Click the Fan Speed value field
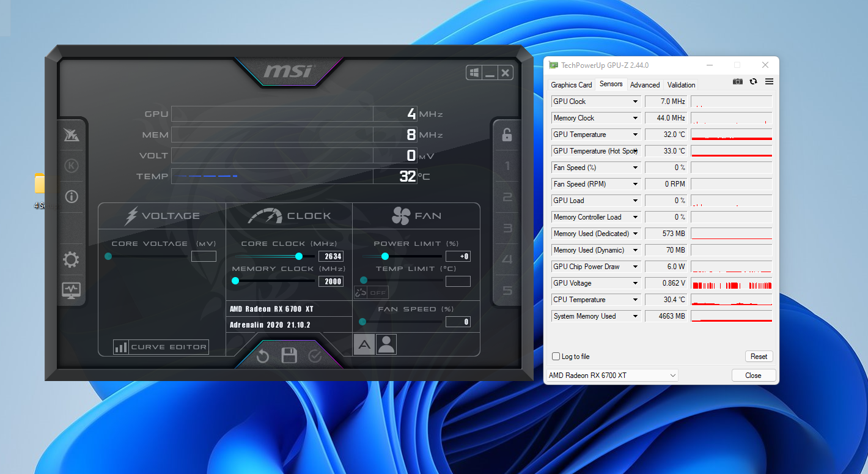Image resolution: width=868 pixels, height=474 pixels. coord(458,322)
